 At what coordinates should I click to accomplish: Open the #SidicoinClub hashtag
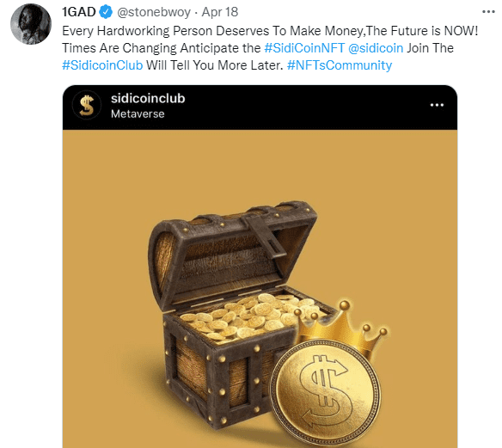tap(102, 65)
